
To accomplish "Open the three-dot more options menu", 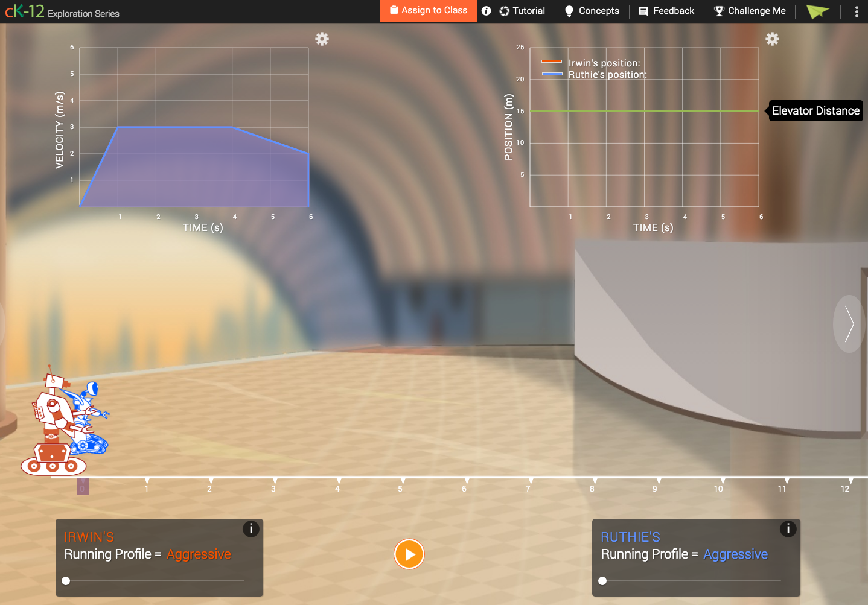I will pos(856,11).
